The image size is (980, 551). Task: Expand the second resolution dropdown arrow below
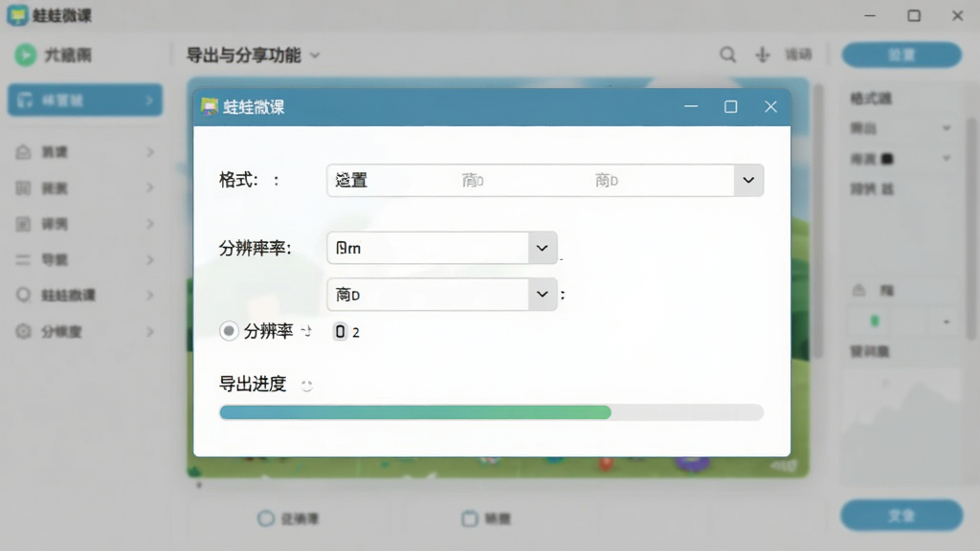click(x=542, y=295)
